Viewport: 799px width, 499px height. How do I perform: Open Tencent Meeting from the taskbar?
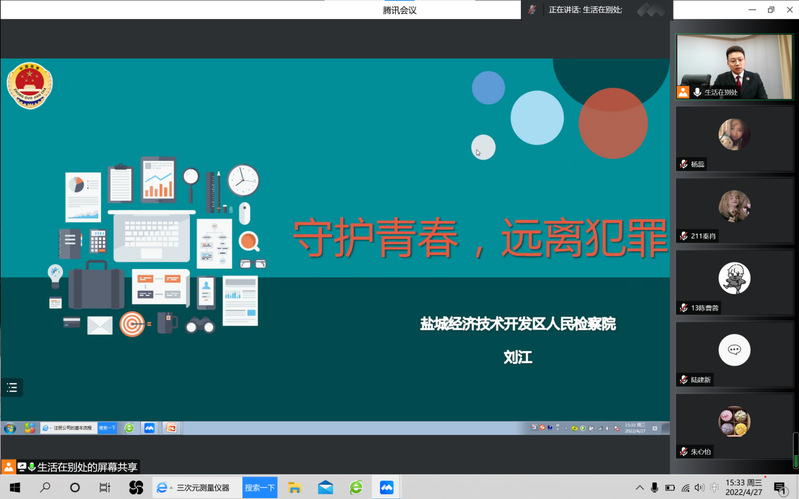[386, 488]
